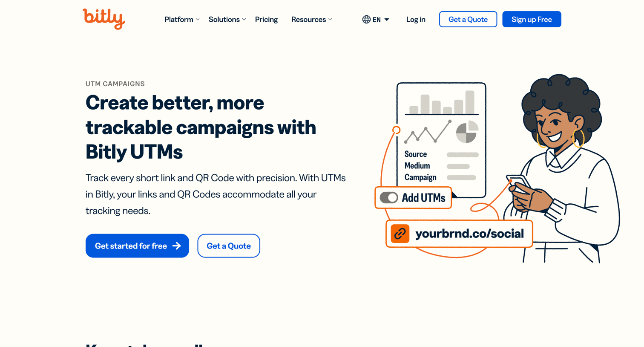The height and width of the screenshot is (347, 644).
Task: Click the orange chain link icon
Action: pyautogui.click(x=400, y=234)
